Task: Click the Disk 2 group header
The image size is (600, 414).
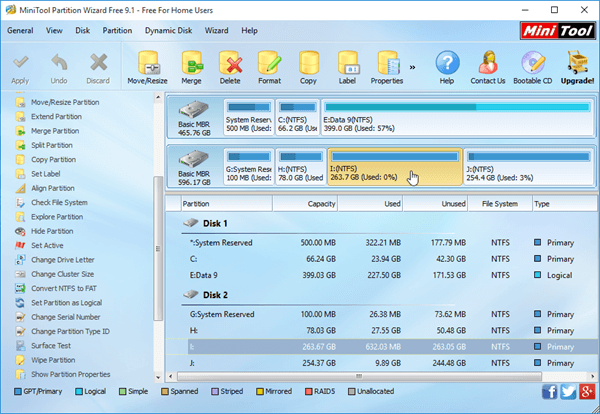Action: point(215,295)
